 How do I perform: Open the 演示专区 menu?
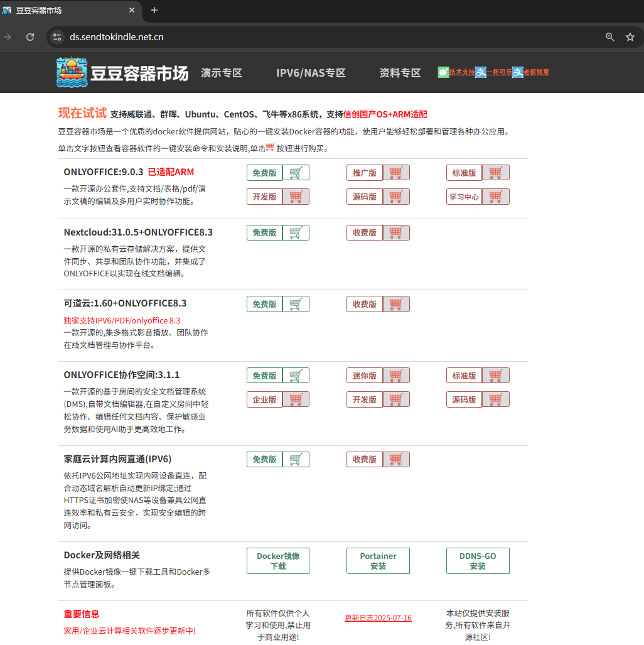[x=221, y=73]
